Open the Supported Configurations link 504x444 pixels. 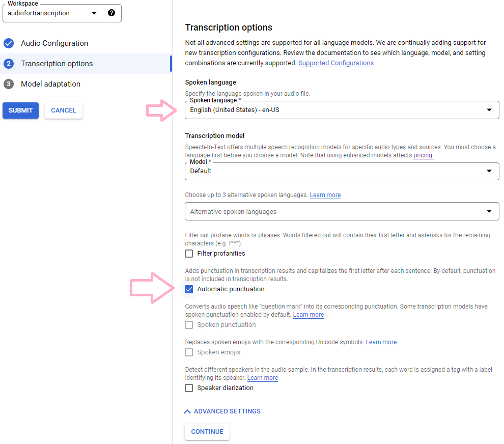tap(336, 63)
